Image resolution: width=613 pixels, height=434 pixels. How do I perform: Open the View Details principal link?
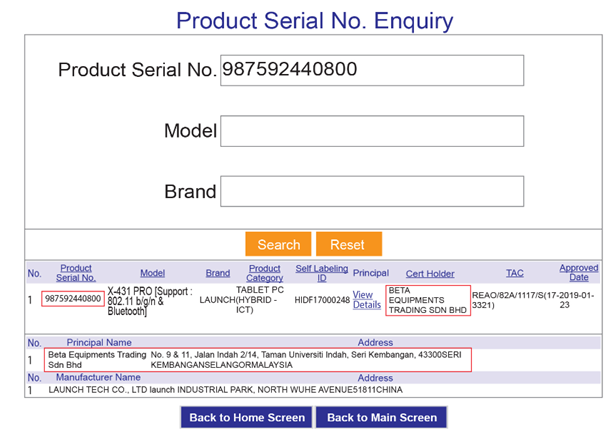(367, 300)
